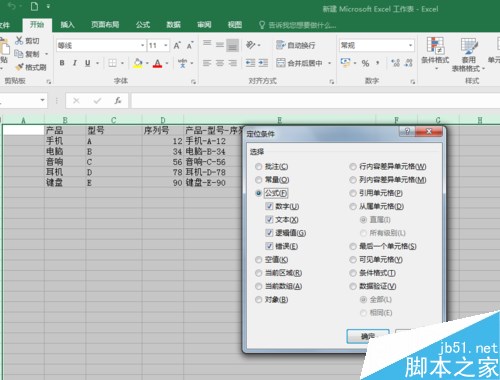Confirm dialog with the 确定 button
This screenshot has height=380, width=500.
tap(368, 336)
